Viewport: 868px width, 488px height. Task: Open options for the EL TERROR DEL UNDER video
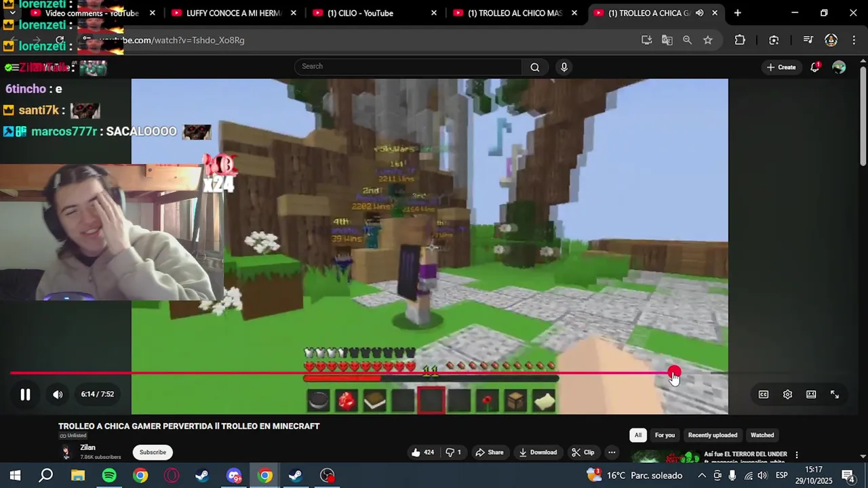(x=797, y=455)
